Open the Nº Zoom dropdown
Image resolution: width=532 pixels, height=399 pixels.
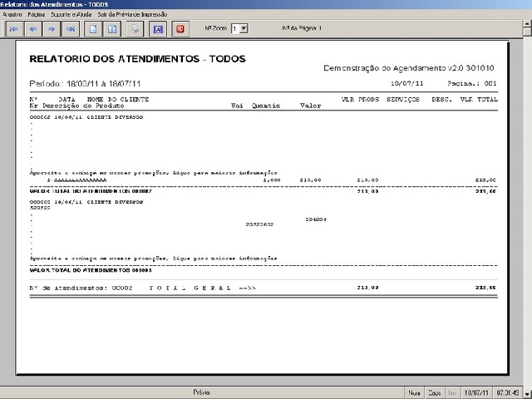pos(244,28)
